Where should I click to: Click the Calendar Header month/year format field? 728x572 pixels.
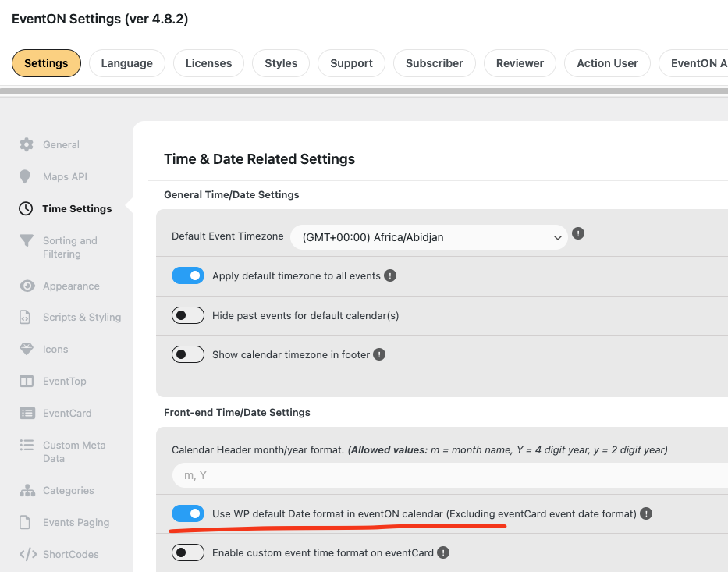(450, 475)
